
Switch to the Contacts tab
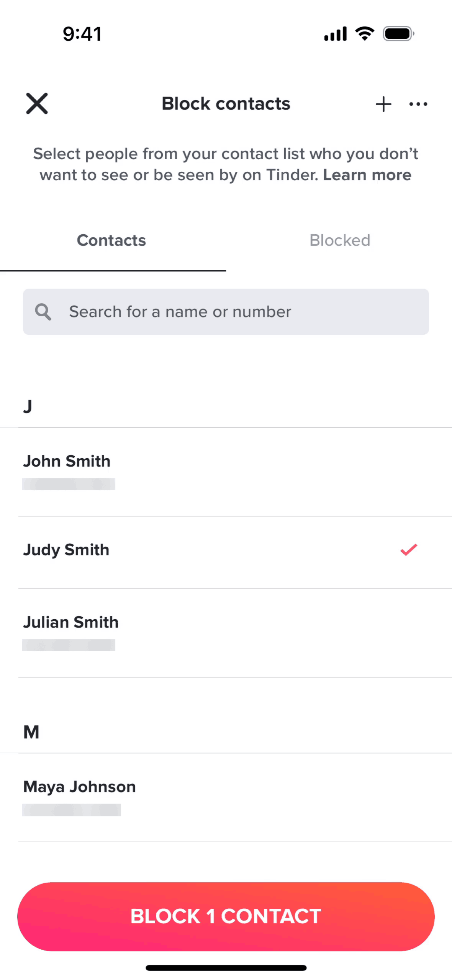coord(111,241)
